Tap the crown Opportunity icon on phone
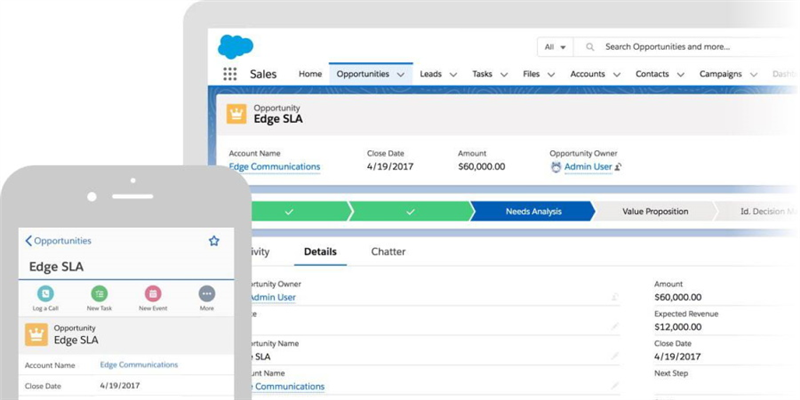This screenshot has height=400, width=800. 36,334
